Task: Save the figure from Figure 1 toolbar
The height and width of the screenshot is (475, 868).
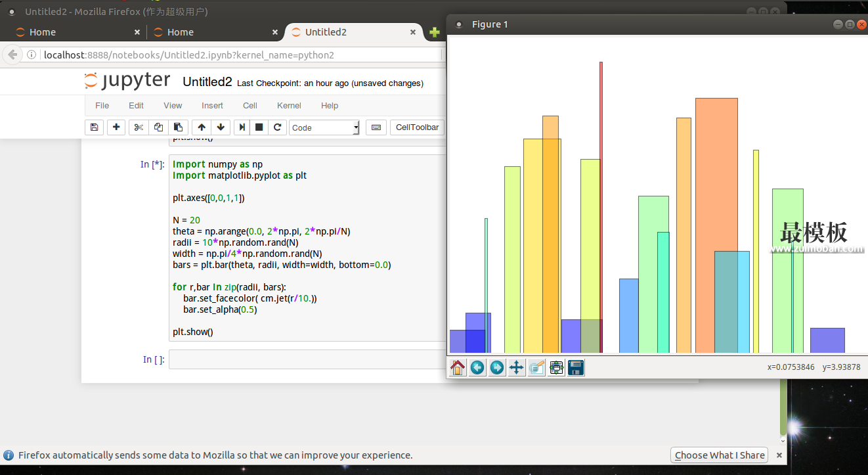Action: [576, 367]
